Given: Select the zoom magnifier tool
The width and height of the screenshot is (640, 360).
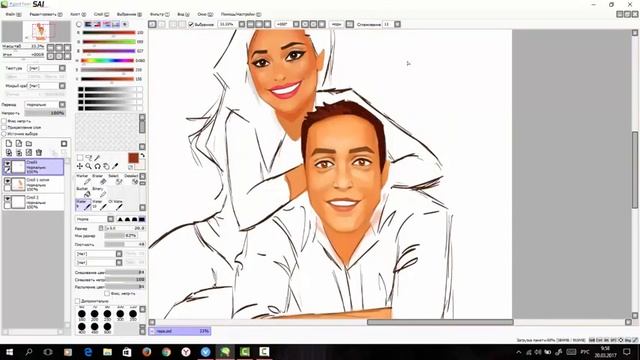Looking at the screenshot, I should [89, 166].
